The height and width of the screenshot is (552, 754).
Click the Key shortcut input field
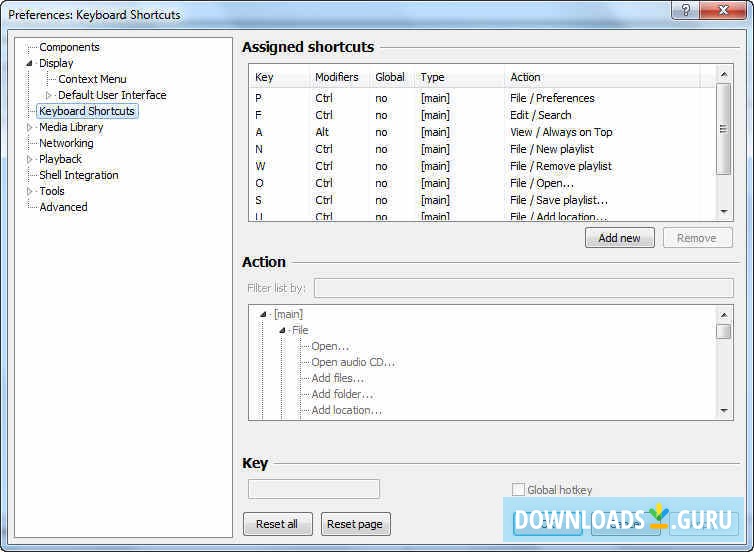pyautogui.click(x=314, y=489)
